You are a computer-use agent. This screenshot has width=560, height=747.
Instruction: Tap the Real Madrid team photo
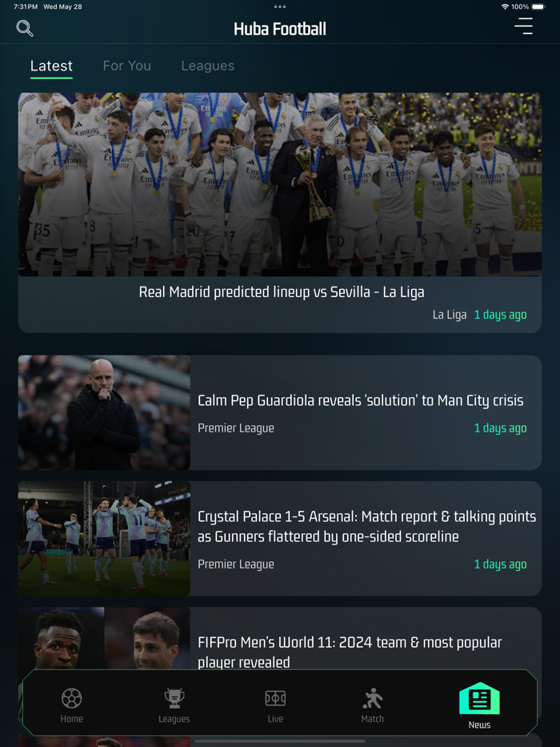[280, 184]
